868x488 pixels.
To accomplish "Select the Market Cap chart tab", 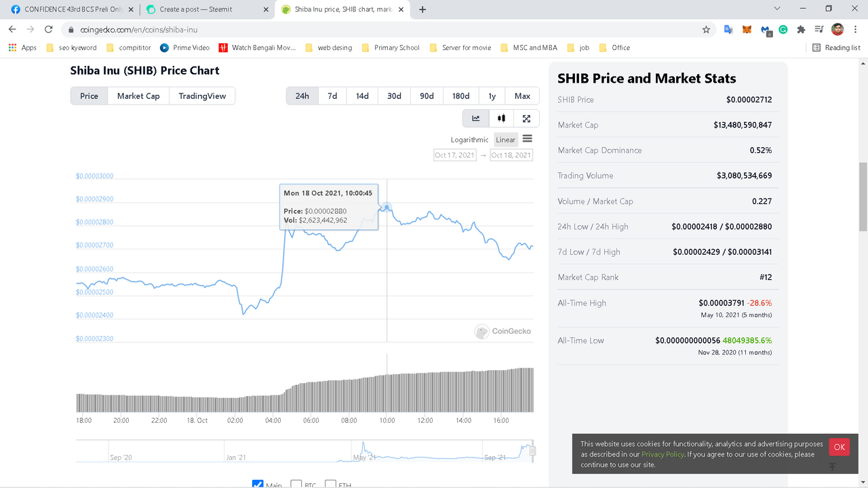I will 138,96.
